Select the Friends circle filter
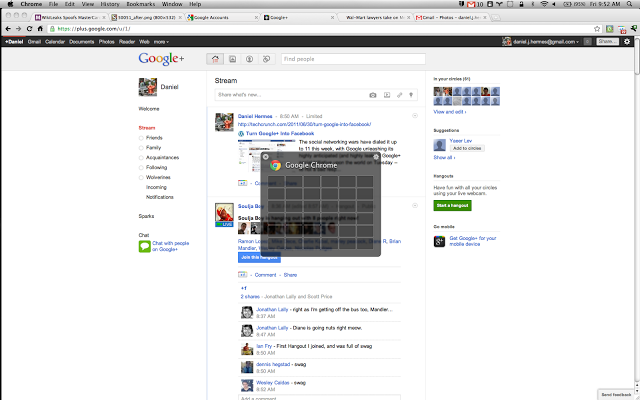The height and width of the screenshot is (400, 640). pos(154,138)
